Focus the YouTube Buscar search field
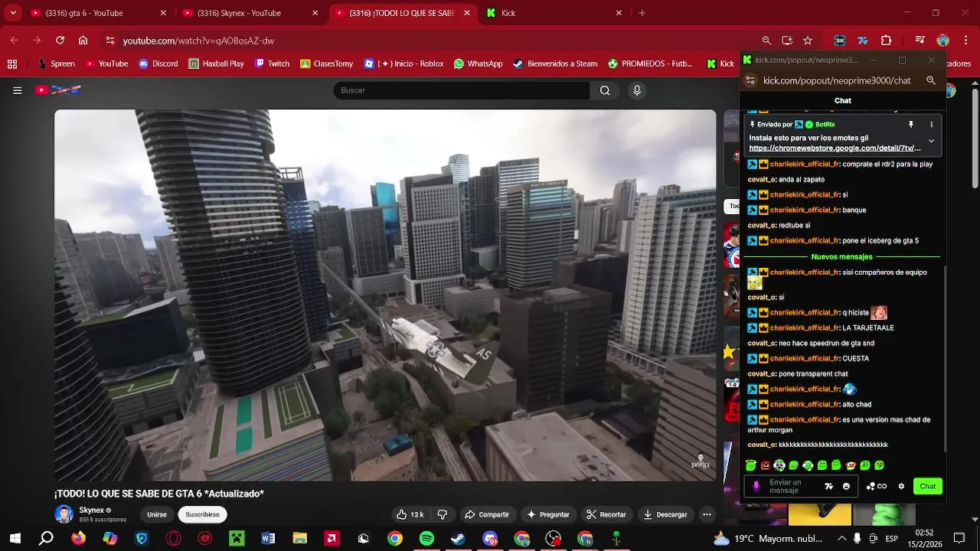 point(461,90)
